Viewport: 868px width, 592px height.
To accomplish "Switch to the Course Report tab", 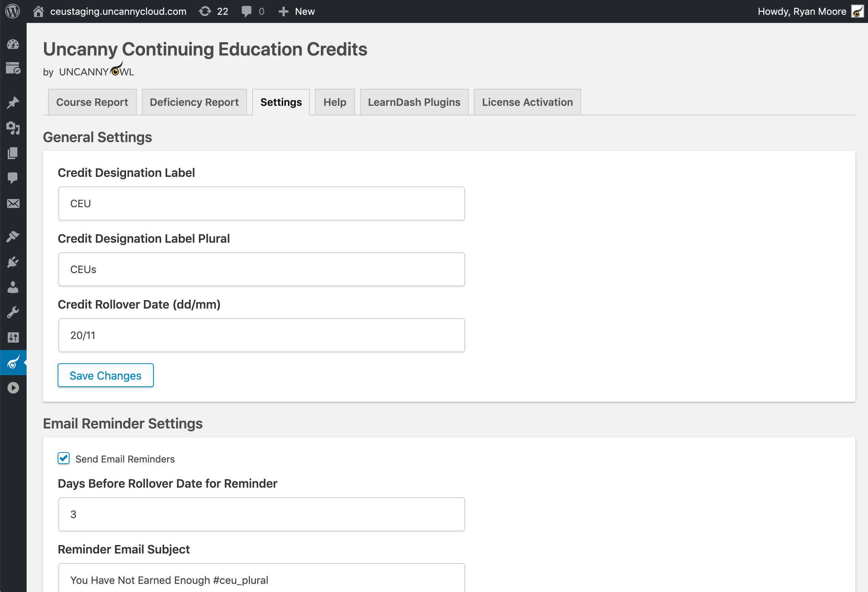I will tap(92, 102).
